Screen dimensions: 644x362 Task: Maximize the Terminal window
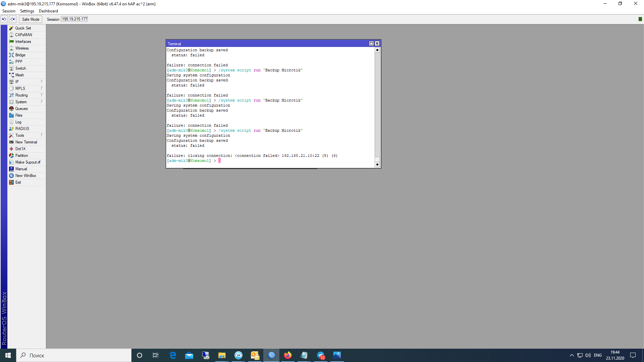pos(371,44)
